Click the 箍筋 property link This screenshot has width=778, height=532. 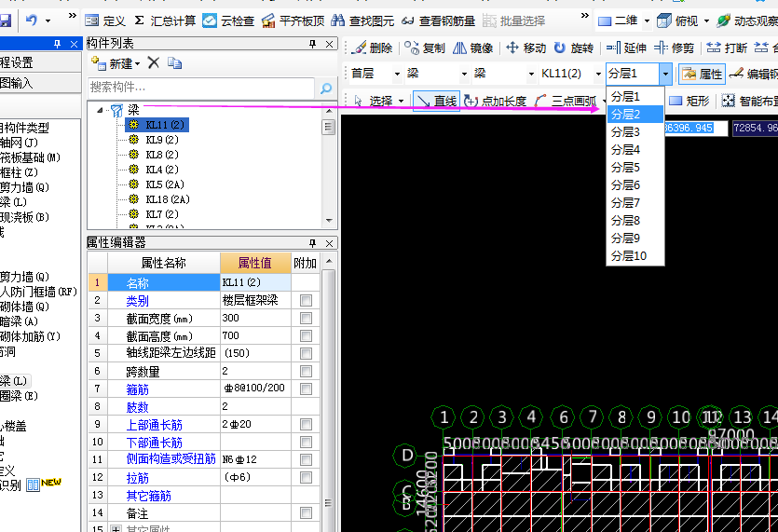(x=138, y=389)
